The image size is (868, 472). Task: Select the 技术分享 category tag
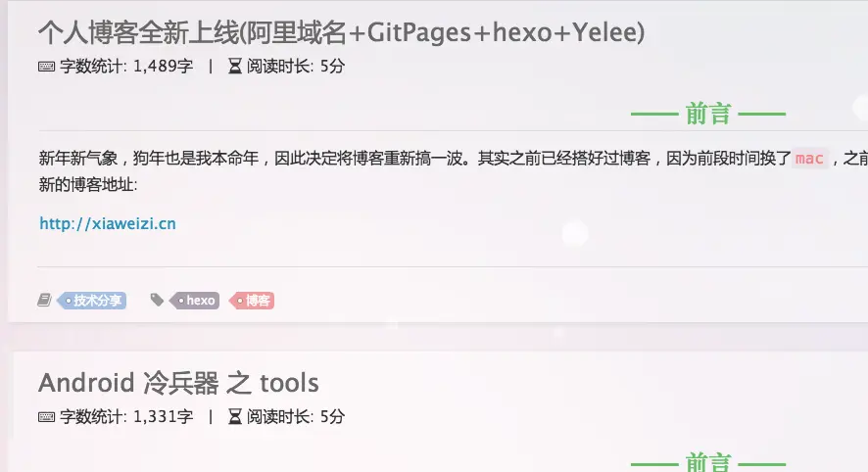pos(92,301)
